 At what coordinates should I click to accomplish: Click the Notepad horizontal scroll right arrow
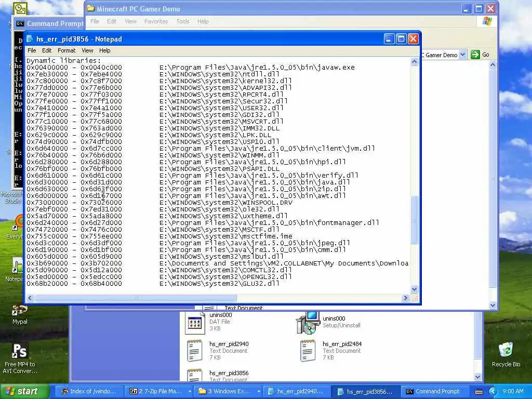tap(405, 298)
